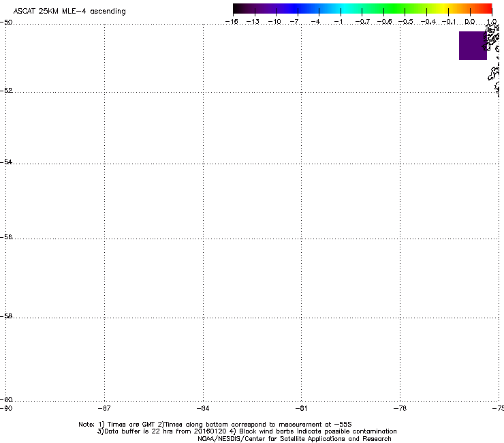Click the -1 label on the color scale
504x443 pixels.
point(338,22)
